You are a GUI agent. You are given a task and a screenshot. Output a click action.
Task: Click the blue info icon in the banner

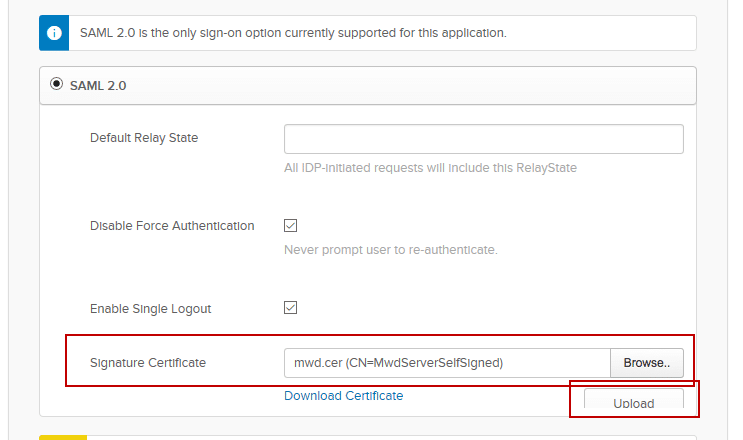pyautogui.click(x=54, y=33)
